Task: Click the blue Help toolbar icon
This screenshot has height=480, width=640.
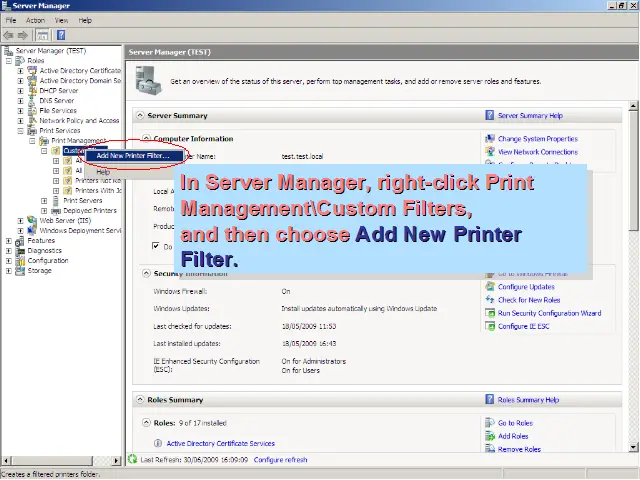Action: 61,35
